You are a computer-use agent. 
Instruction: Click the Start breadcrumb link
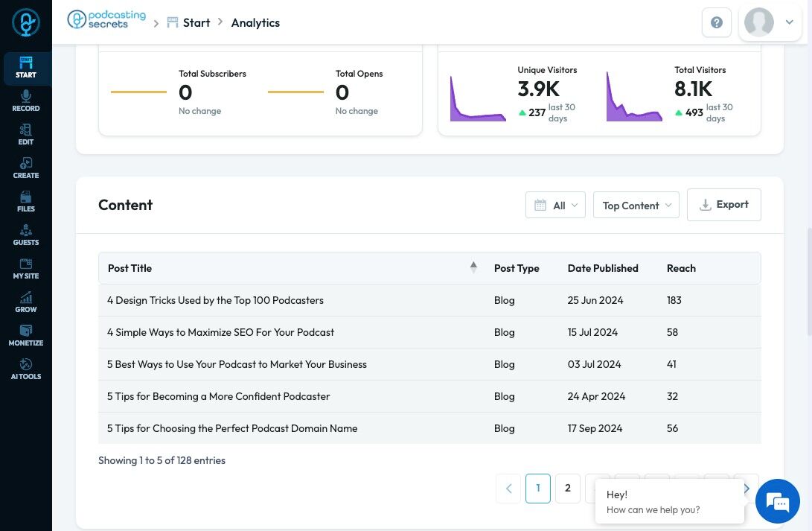[x=196, y=23]
